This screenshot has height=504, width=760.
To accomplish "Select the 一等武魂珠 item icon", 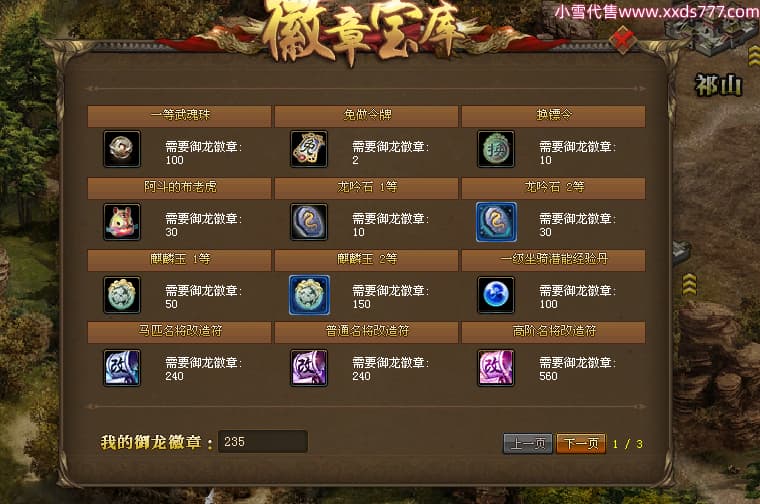I will [122, 149].
